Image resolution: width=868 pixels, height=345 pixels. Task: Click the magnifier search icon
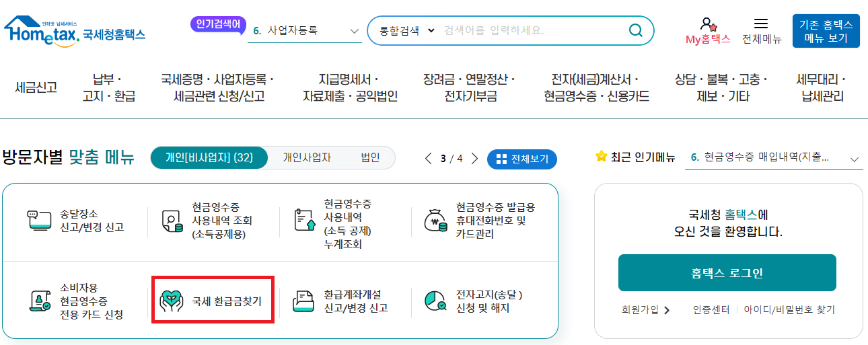pos(635,30)
